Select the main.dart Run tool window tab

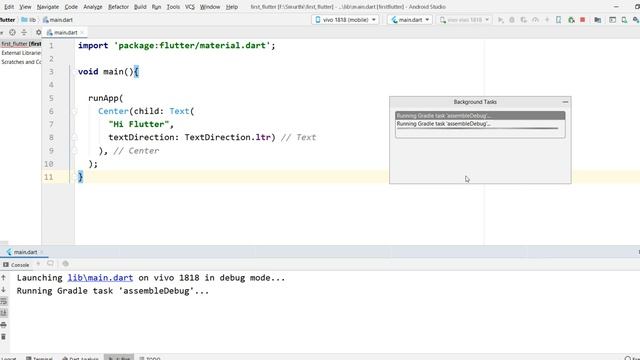pos(23,252)
